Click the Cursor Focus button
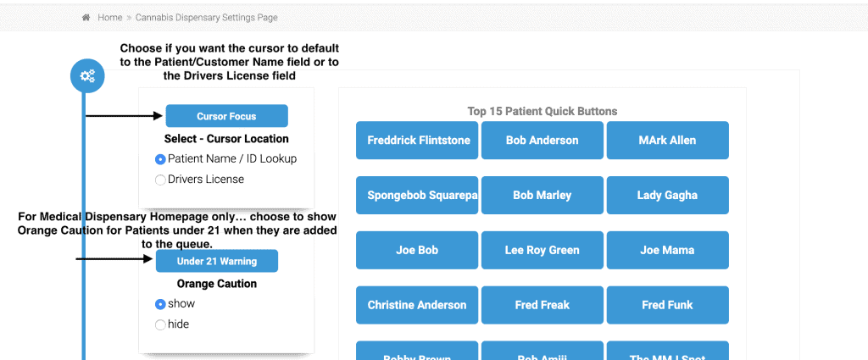Viewport: 868px width, 360px height. coord(226,116)
